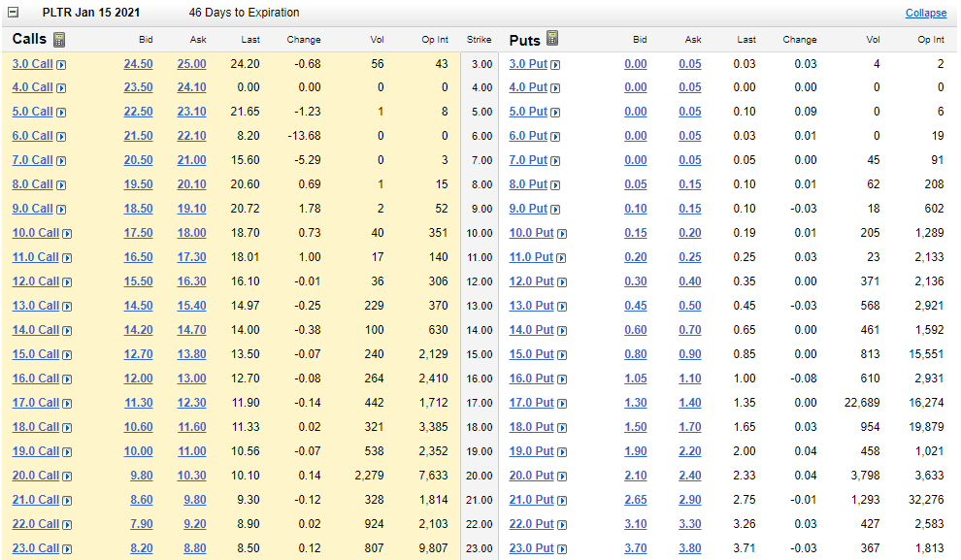Click the 20.0 Call ask price 10.30
This screenshot has width=961, height=560.
pyautogui.click(x=192, y=476)
